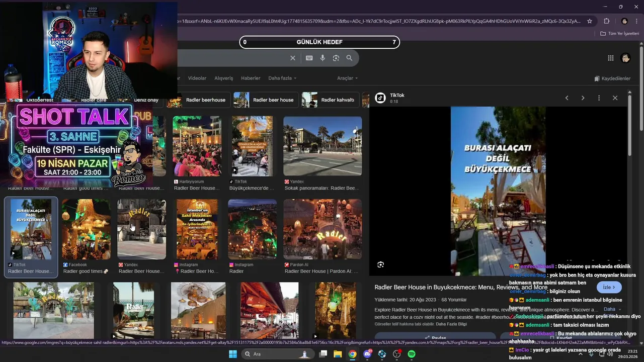
Task: Click the preview panel scrollbar
Action: click(x=629, y=126)
